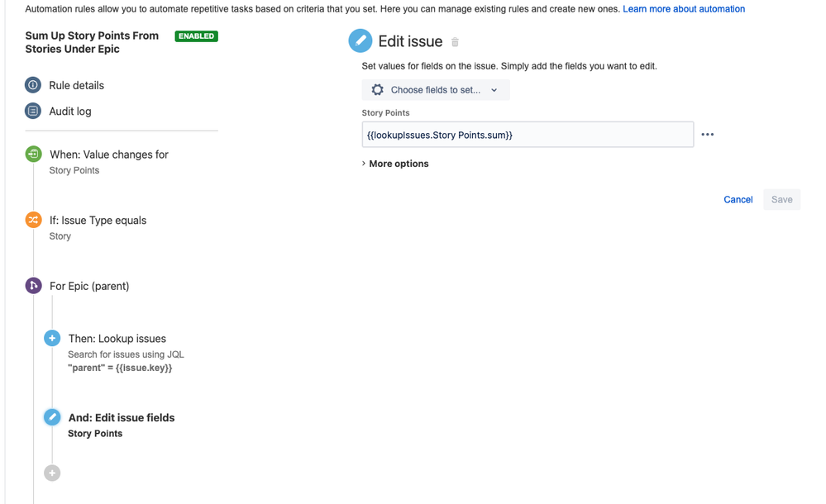Click the gray add component plus circle
The height and width of the screenshot is (504, 826).
click(51, 473)
